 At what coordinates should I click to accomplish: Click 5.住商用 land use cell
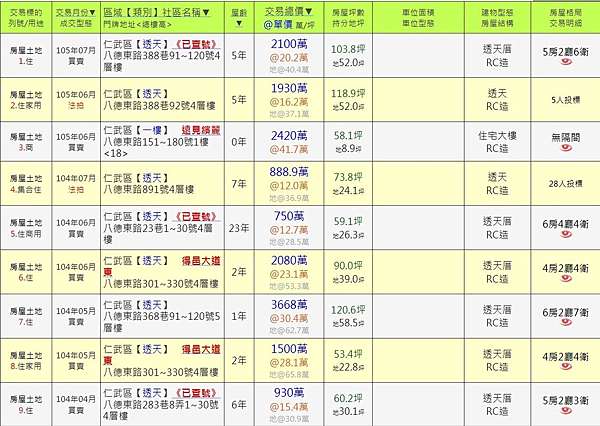[x=26, y=233]
